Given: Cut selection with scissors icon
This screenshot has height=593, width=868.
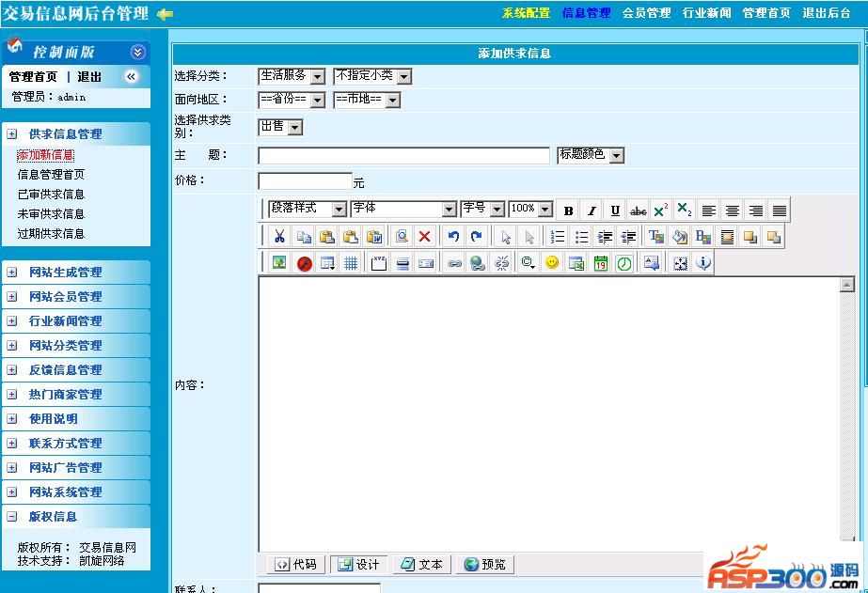Looking at the screenshot, I should coord(279,237).
